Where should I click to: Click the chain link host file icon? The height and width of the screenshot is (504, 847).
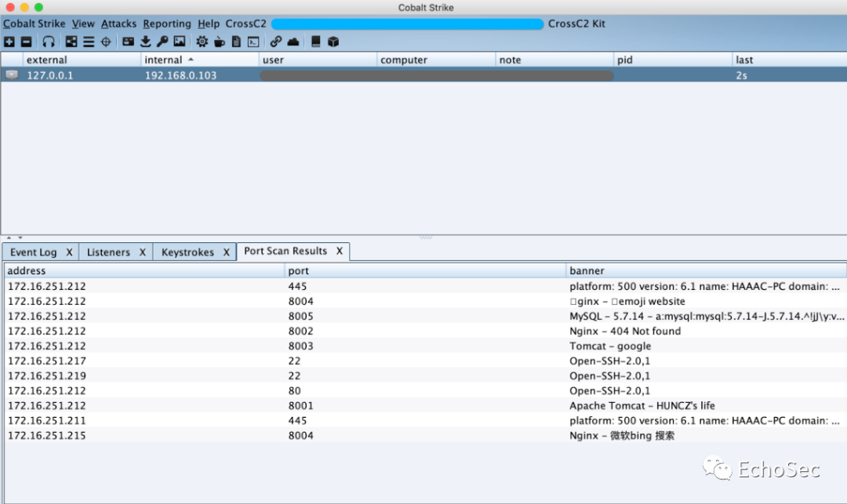pos(275,42)
